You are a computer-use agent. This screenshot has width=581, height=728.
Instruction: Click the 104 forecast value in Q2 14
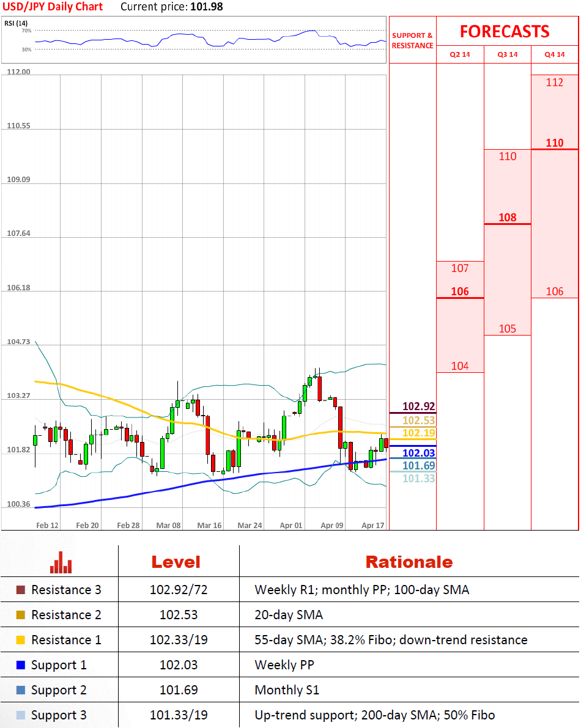pyautogui.click(x=460, y=366)
